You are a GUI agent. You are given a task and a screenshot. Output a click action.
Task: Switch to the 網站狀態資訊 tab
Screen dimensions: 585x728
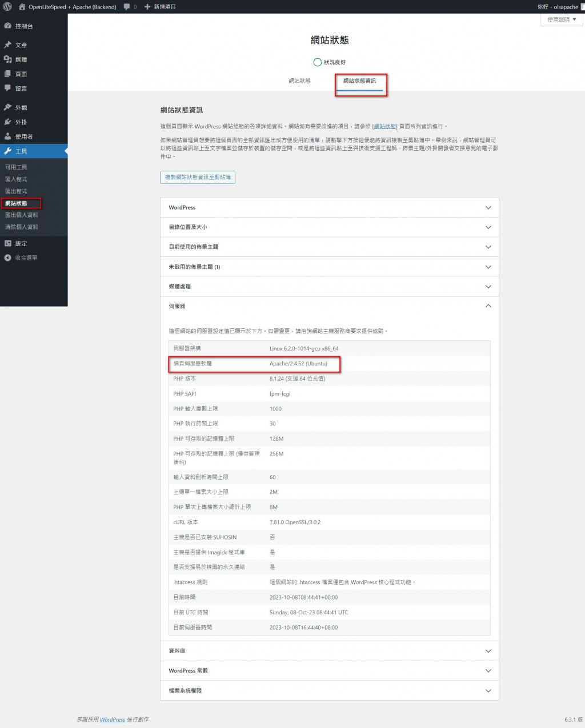(x=359, y=81)
